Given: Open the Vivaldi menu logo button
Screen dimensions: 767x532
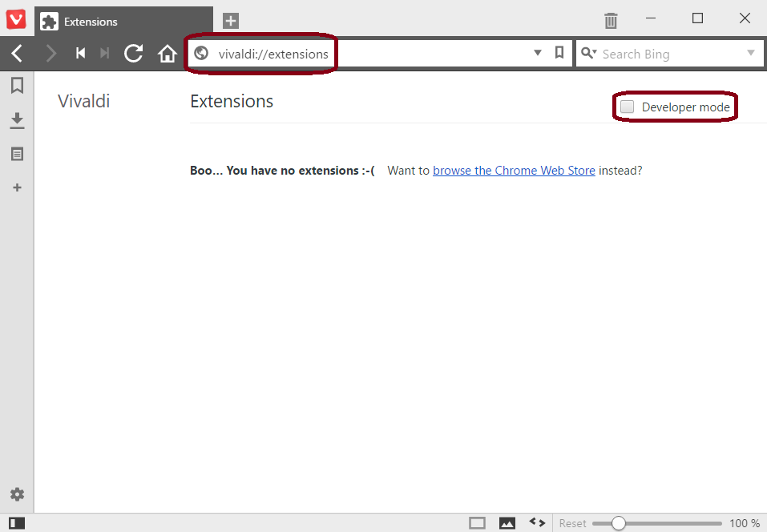Looking at the screenshot, I should point(16,19).
